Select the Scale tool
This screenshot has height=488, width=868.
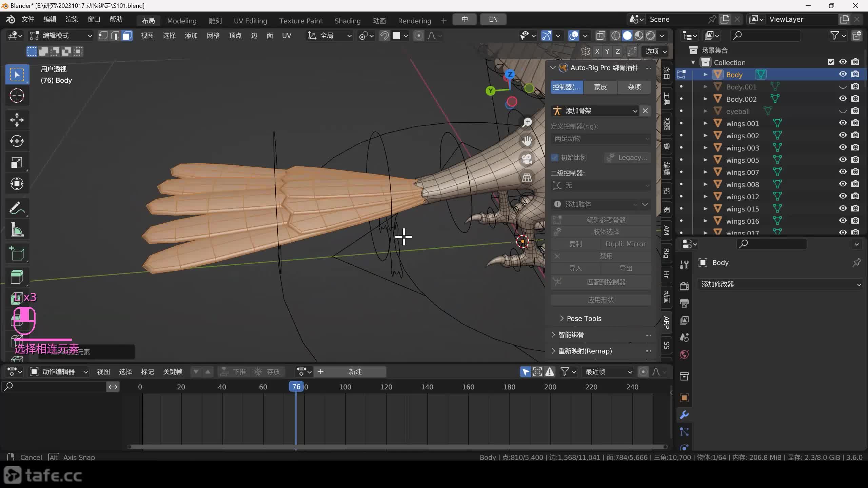click(17, 162)
